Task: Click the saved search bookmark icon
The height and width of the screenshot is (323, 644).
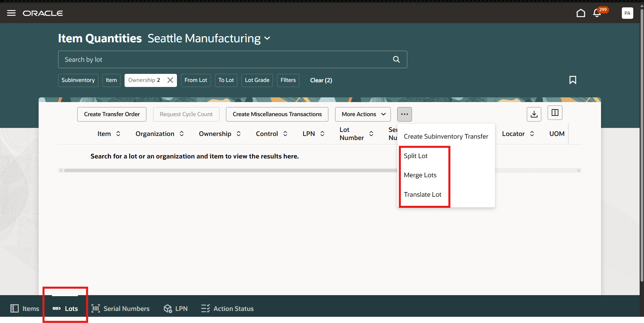Action: point(572,80)
